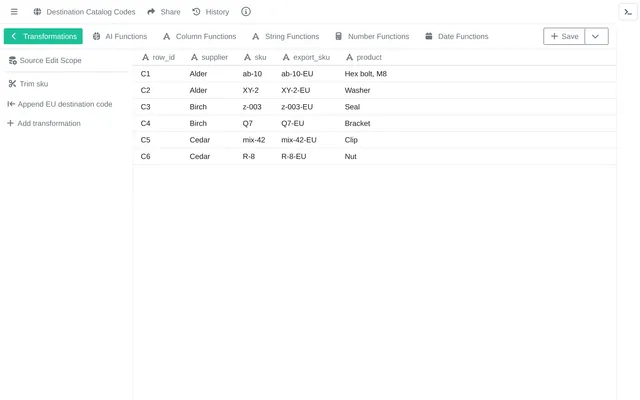Click the sku column header
This screenshot has height=400, width=640.
(x=255, y=58)
